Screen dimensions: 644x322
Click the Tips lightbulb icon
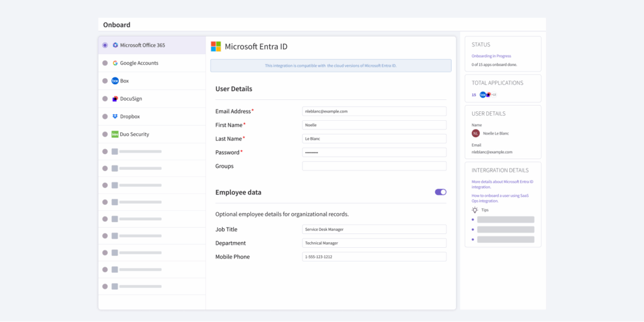click(x=475, y=210)
